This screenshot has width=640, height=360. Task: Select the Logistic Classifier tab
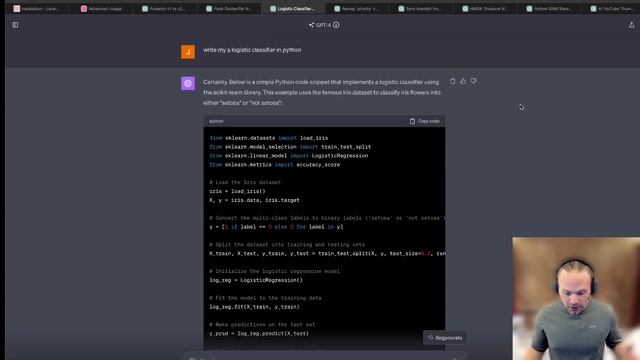click(x=293, y=9)
